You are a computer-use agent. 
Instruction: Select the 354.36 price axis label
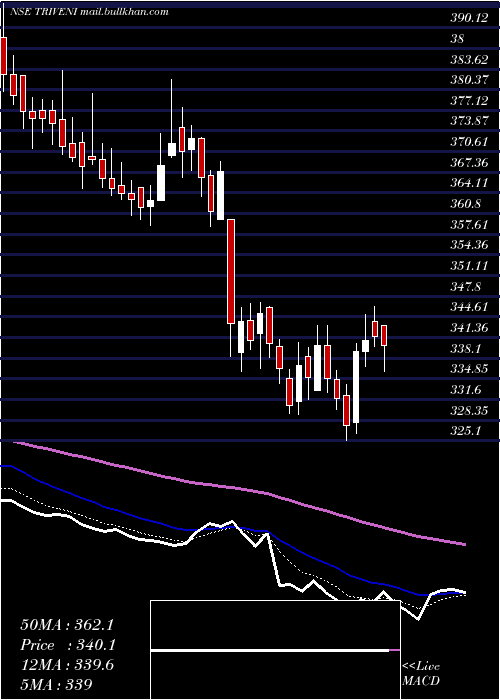(x=469, y=245)
